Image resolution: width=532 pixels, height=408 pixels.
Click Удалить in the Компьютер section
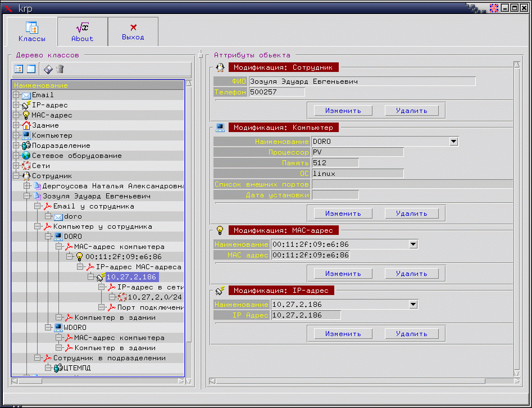pos(411,214)
